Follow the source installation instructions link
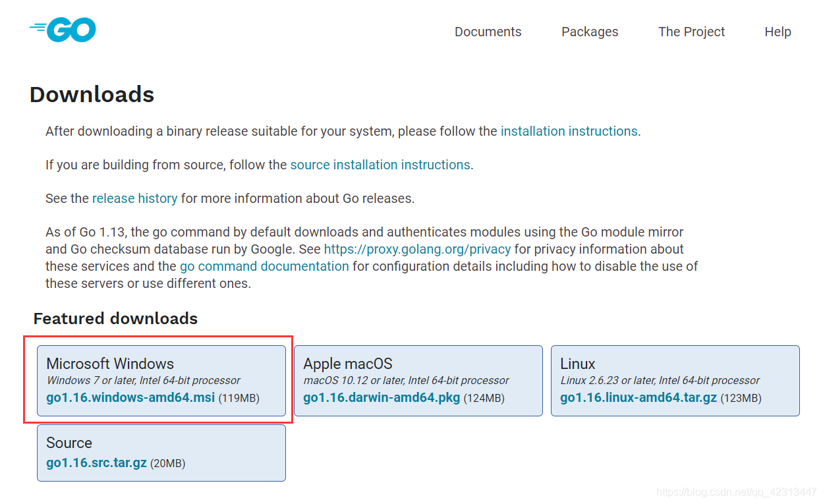823x504 pixels. (x=380, y=165)
